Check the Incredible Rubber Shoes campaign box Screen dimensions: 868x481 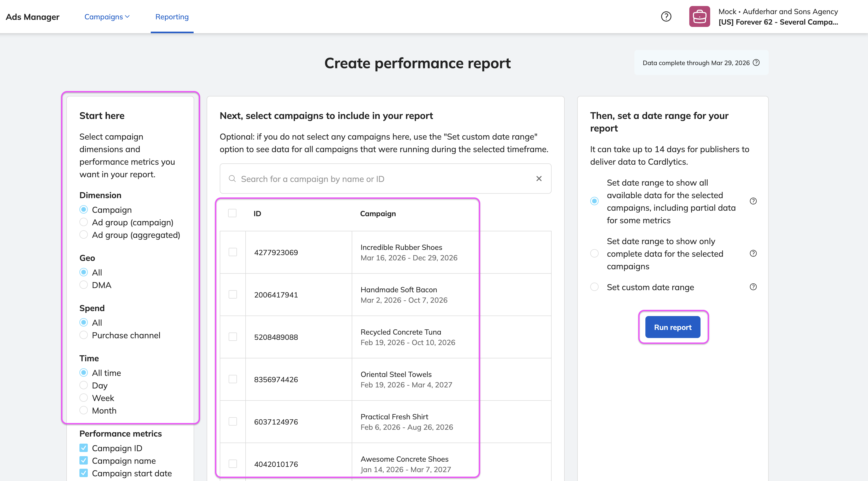pyautogui.click(x=233, y=252)
